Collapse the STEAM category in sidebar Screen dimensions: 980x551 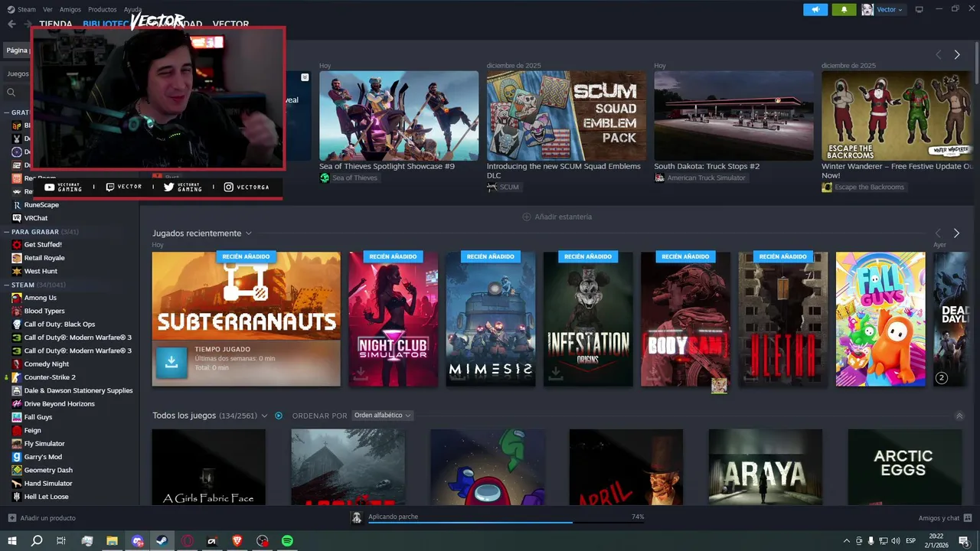[6, 285]
